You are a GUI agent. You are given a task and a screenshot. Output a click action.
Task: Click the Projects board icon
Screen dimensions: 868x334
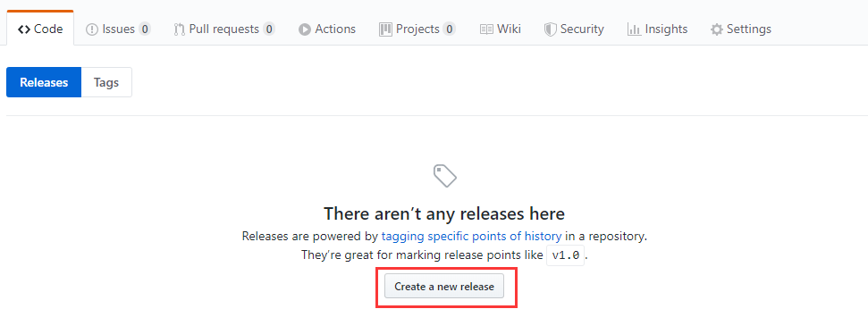coord(385,29)
